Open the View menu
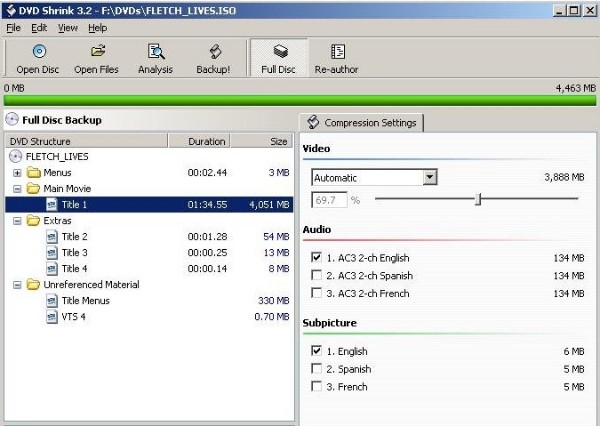The height and width of the screenshot is (426, 600). pyautogui.click(x=68, y=28)
